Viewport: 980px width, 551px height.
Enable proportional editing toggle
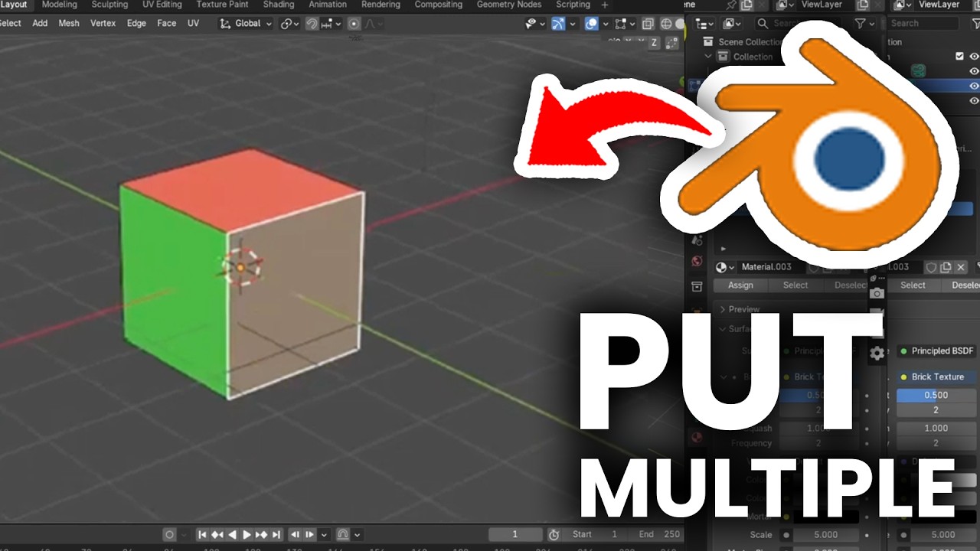(354, 24)
